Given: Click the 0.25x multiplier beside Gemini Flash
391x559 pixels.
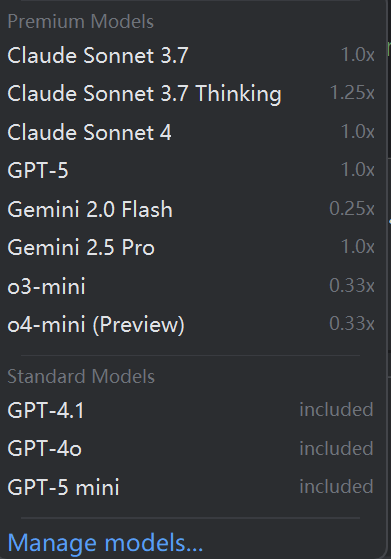Looking at the screenshot, I should [x=352, y=208].
